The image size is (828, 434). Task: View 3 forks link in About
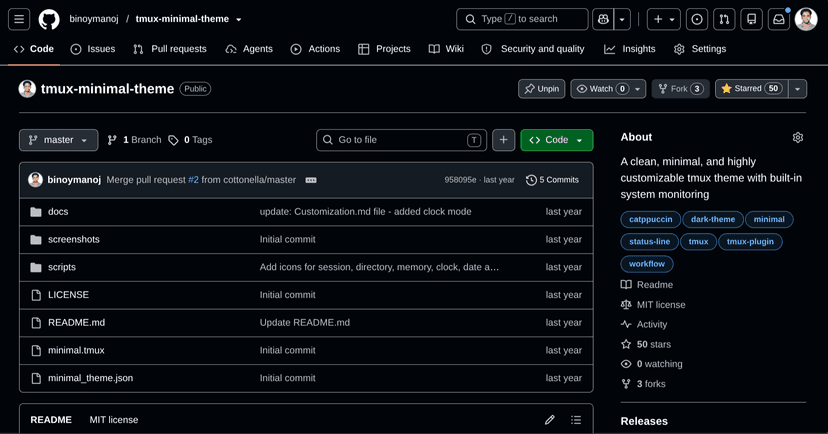point(643,384)
